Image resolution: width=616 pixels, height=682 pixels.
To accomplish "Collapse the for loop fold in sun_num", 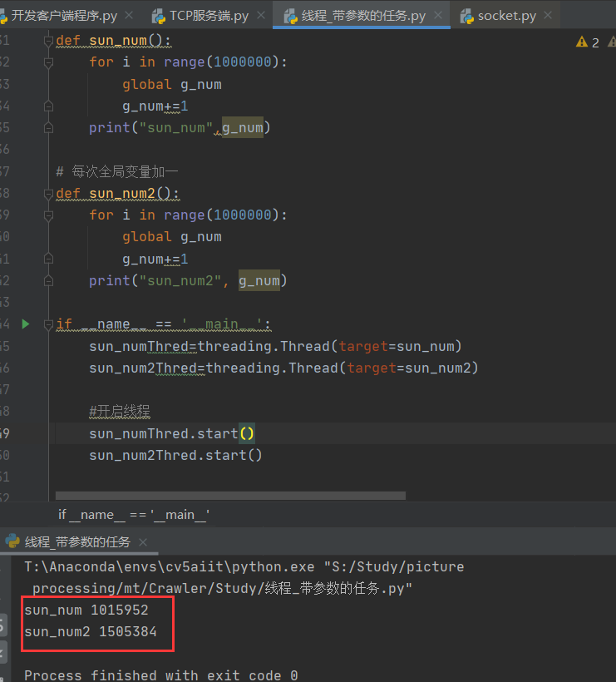I will [48, 62].
